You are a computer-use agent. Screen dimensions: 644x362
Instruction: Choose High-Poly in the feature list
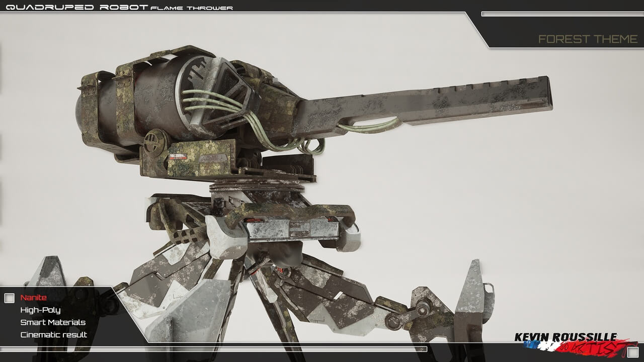40,310
